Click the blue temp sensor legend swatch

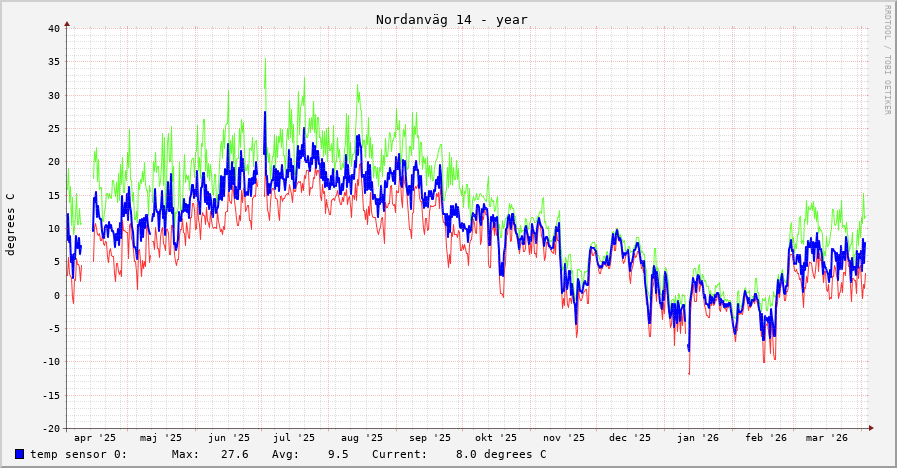(x=19, y=454)
